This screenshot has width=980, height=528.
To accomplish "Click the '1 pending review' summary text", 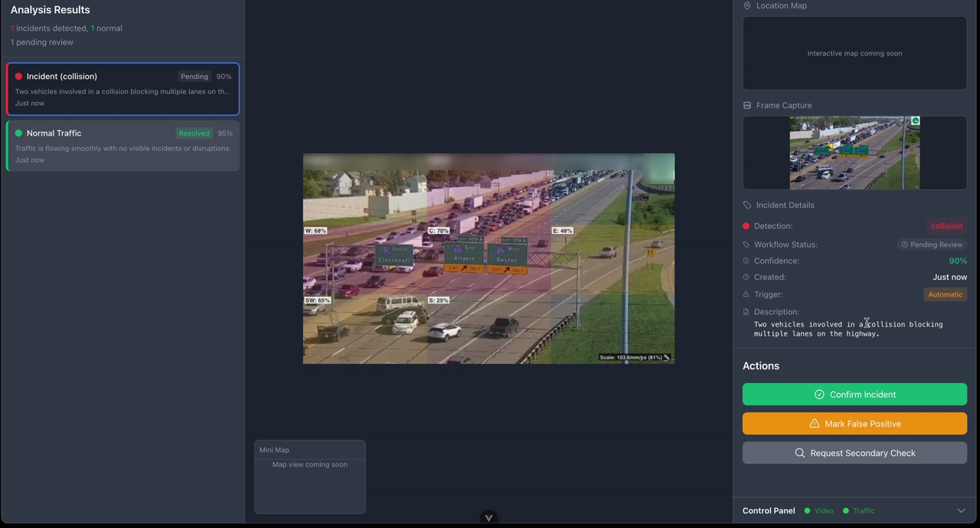I will click(x=42, y=42).
